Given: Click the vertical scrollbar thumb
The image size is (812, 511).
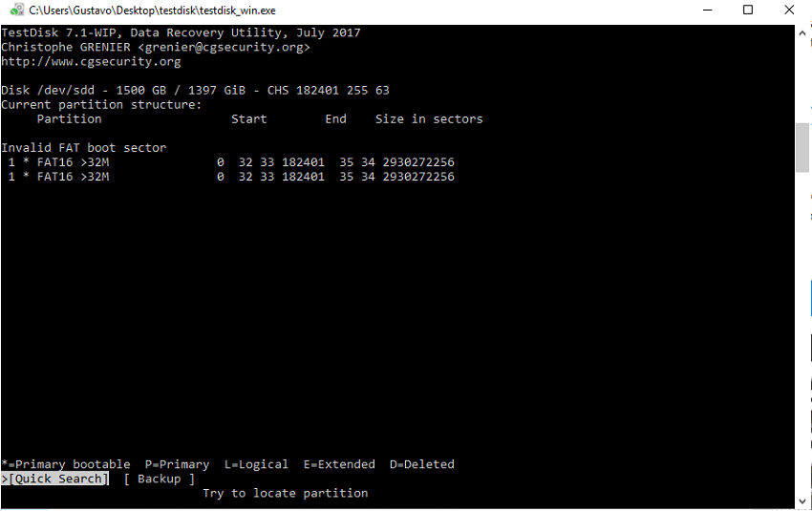Looking at the screenshot, I should tap(802, 147).
